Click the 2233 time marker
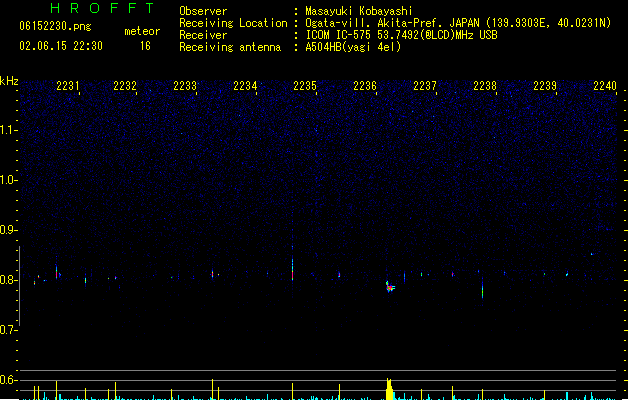629x400 pixels. [x=185, y=86]
